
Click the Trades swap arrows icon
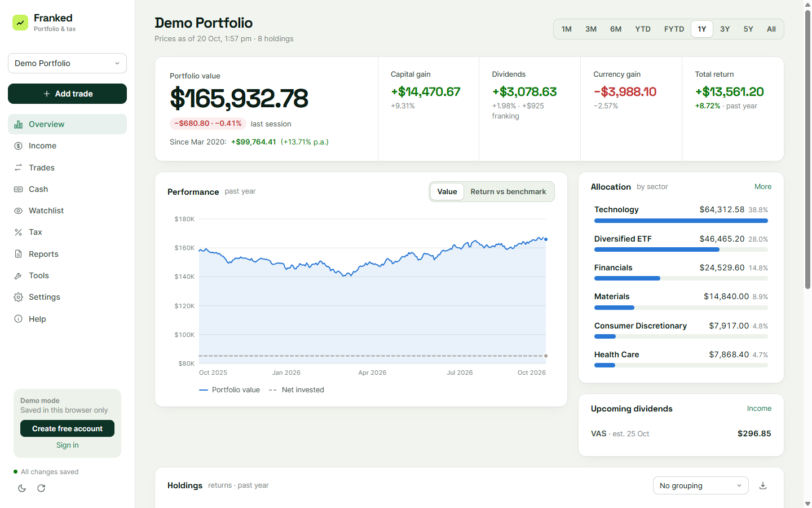coord(19,168)
